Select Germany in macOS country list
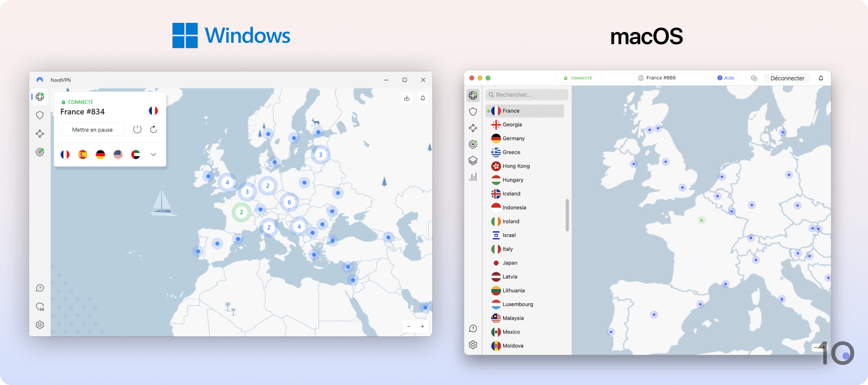The width and height of the screenshot is (868, 385). tap(525, 138)
